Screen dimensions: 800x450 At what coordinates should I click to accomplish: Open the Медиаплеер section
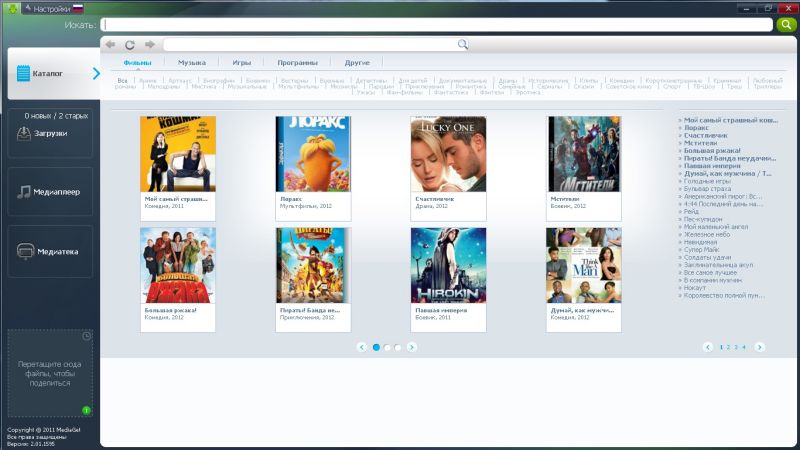[50, 192]
